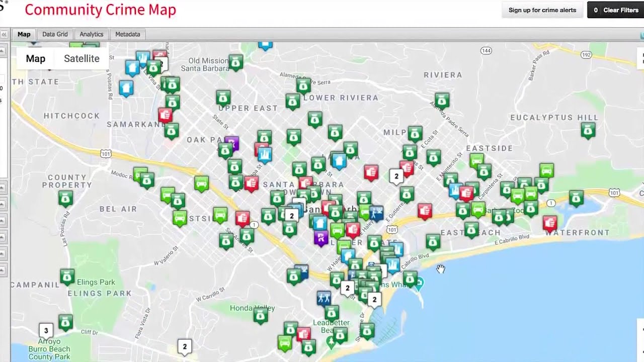The width and height of the screenshot is (644, 362).
Task: Open theft marker beside San Andres St label
Action: click(247, 236)
